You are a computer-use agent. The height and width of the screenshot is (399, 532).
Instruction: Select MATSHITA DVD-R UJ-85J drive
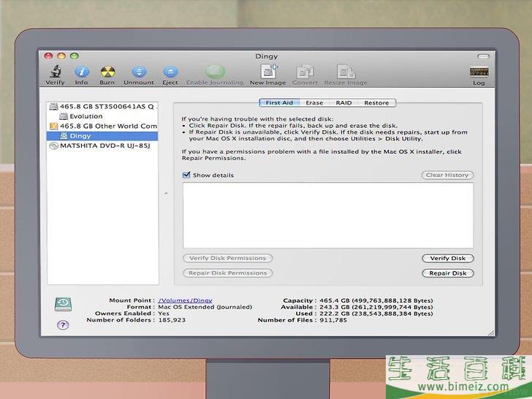click(x=102, y=146)
